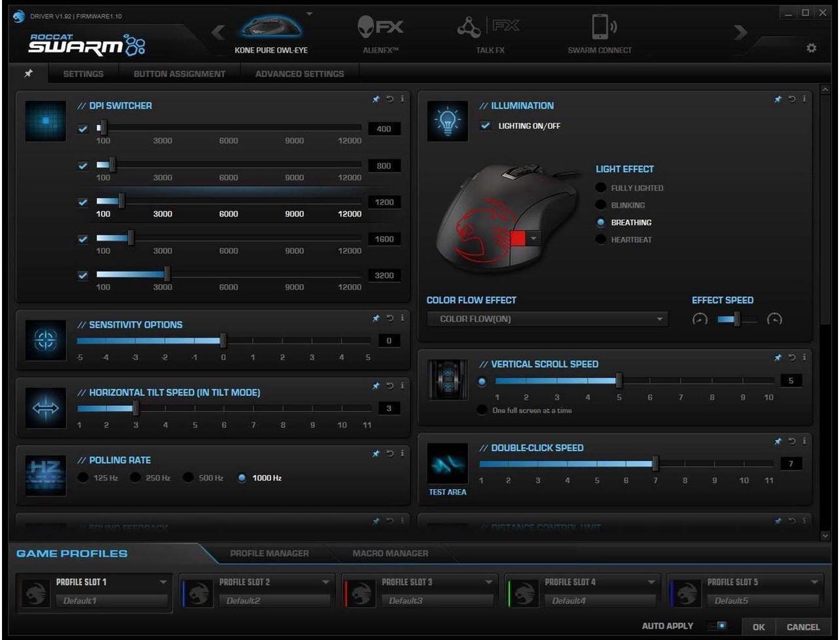Toggle the Lighting On/Off checkbox
The image size is (840, 640).
(x=486, y=126)
